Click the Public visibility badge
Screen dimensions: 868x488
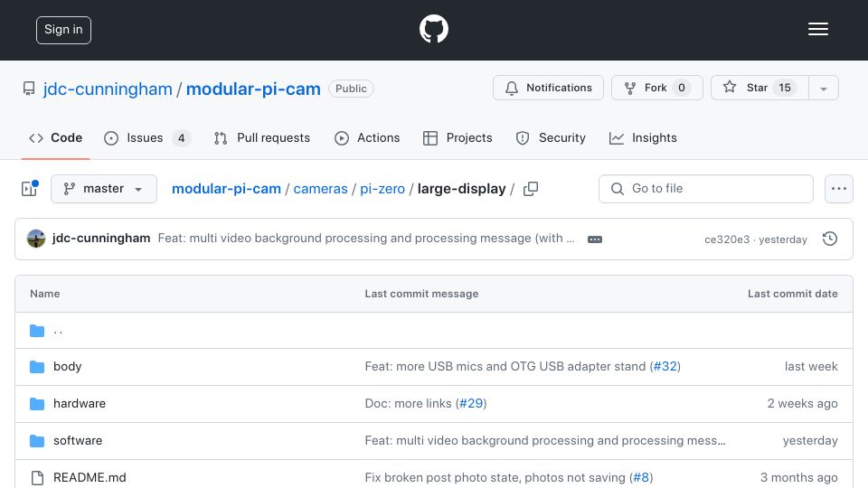351,89
